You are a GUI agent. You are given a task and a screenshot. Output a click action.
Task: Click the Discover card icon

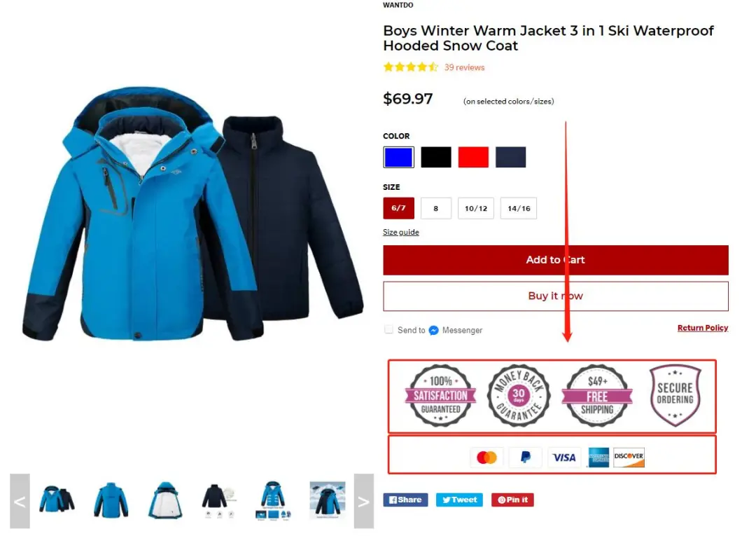pyautogui.click(x=629, y=457)
